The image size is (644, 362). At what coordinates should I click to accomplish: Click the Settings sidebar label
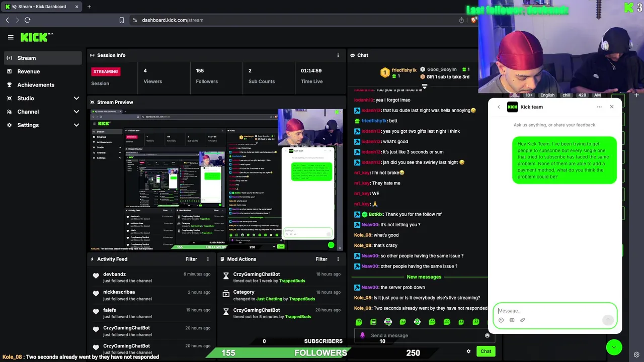(28, 125)
